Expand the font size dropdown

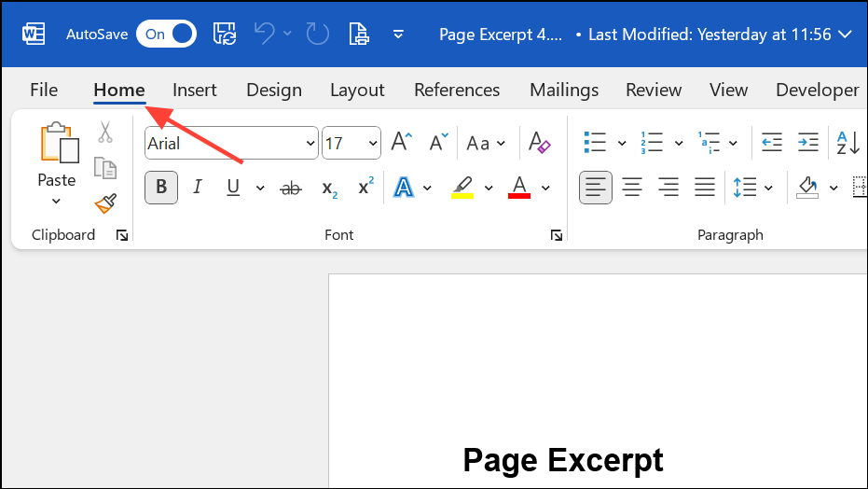click(x=373, y=144)
